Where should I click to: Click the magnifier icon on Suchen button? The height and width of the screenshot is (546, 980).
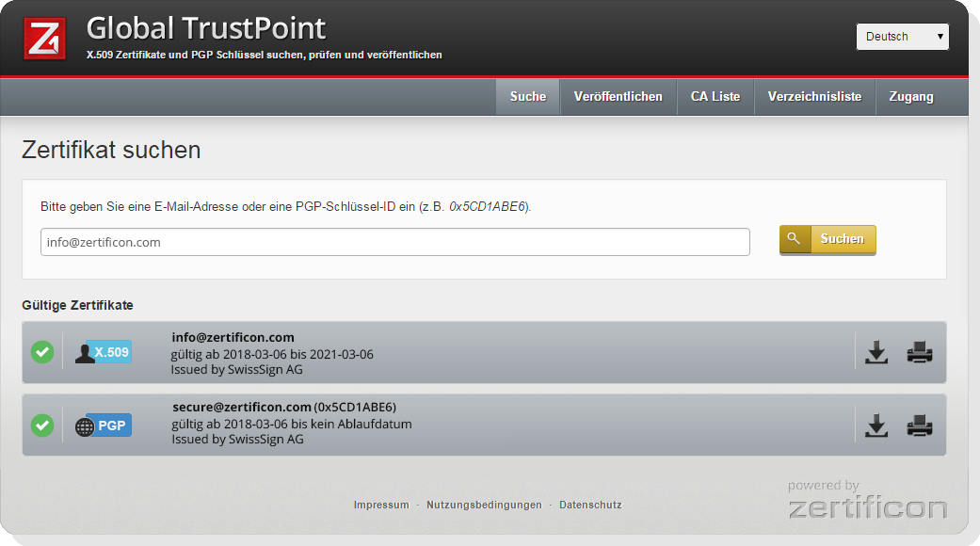(x=794, y=239)
